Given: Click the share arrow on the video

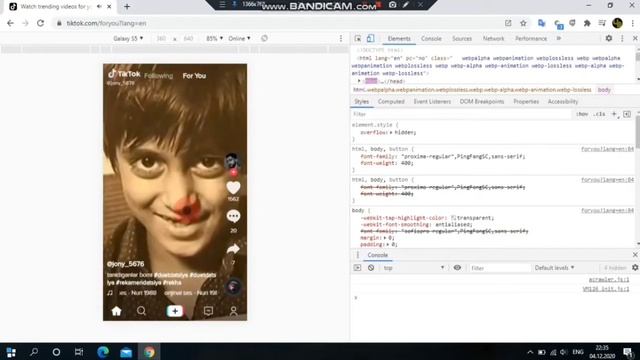Looking at the screenshot, I should click(x=233, y=249).
